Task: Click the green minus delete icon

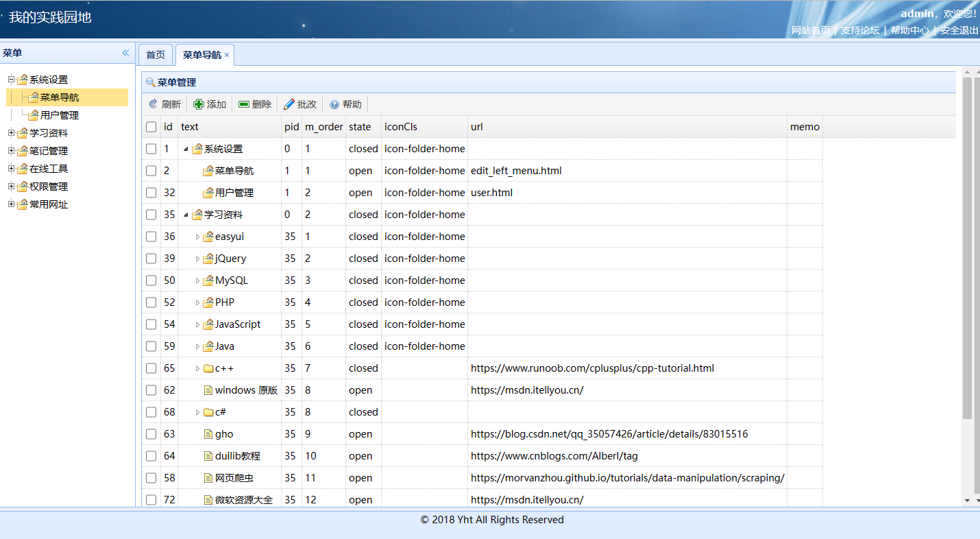Action: point(244,104)
